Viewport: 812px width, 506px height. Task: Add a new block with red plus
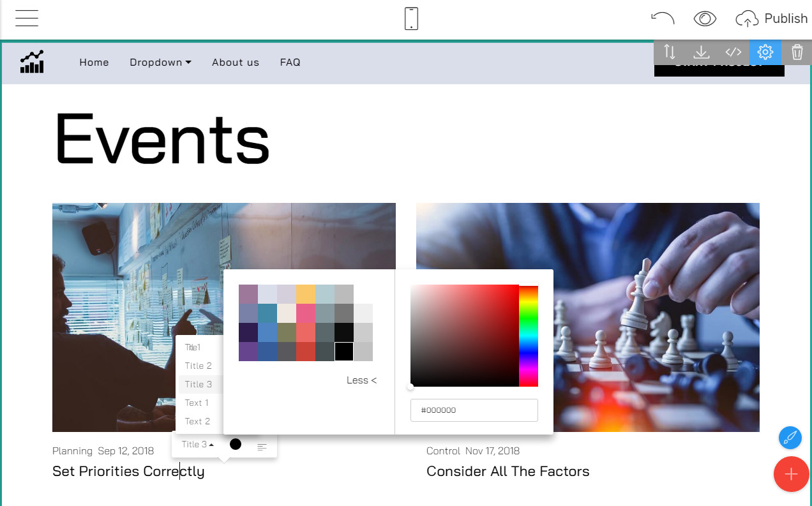792,474
